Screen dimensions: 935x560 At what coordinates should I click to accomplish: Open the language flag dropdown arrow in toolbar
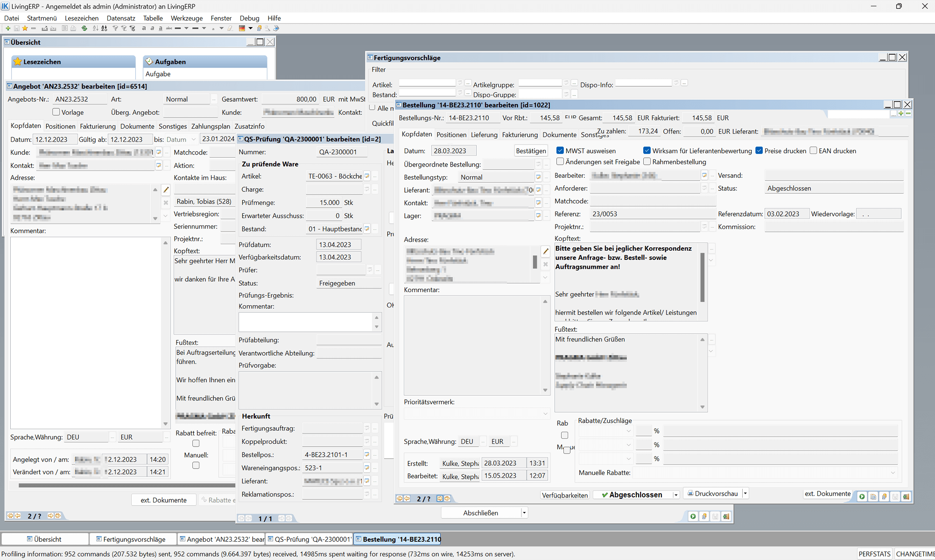point(251,28)
